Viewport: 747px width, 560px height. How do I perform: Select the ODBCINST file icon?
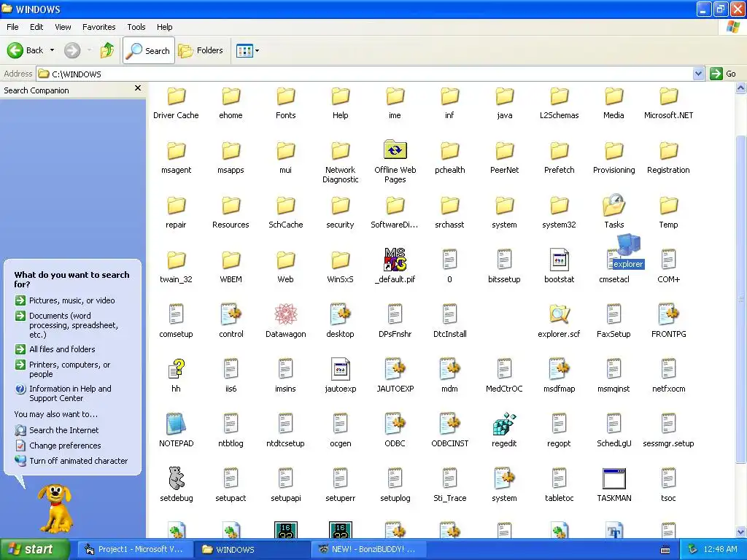coord(449,424)
